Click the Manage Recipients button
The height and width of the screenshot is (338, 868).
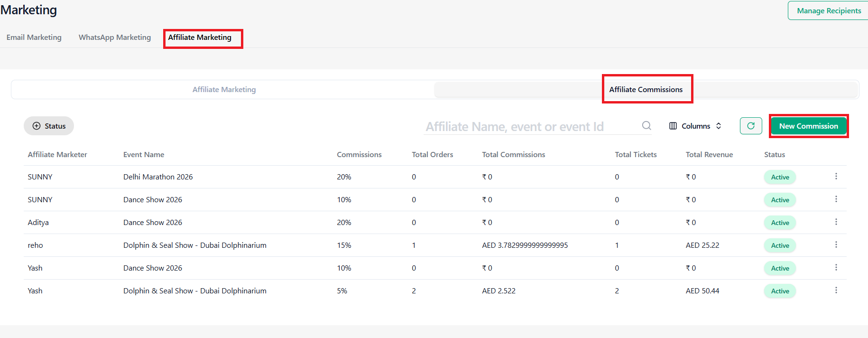(829, 10)
